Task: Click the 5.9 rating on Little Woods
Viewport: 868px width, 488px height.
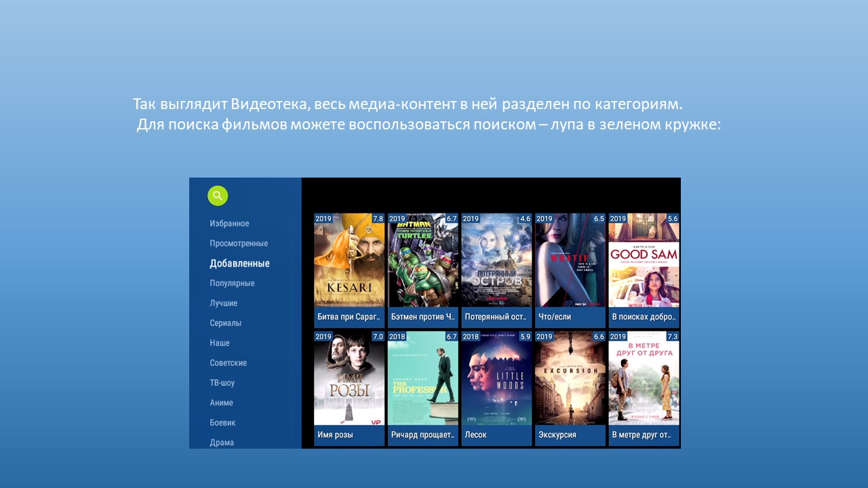Action: point(526,337)
